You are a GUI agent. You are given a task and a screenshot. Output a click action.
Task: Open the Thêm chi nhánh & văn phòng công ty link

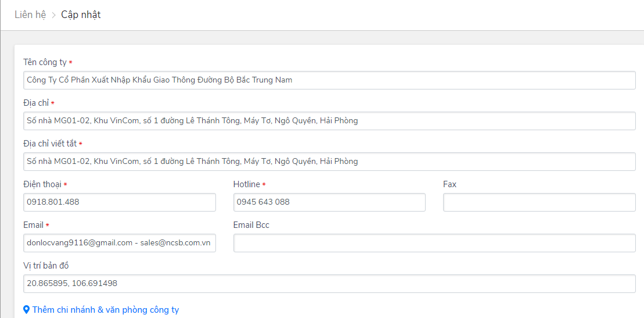(x=106, y=310)
